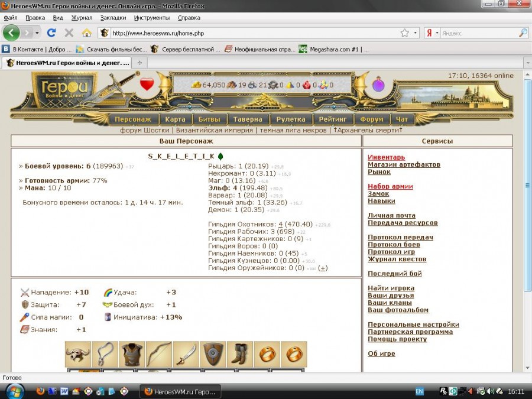Click the wooden bow equipment slot
Image resolution: width=532 pixels, height=399 pixels.
click(x=159, y=354)
